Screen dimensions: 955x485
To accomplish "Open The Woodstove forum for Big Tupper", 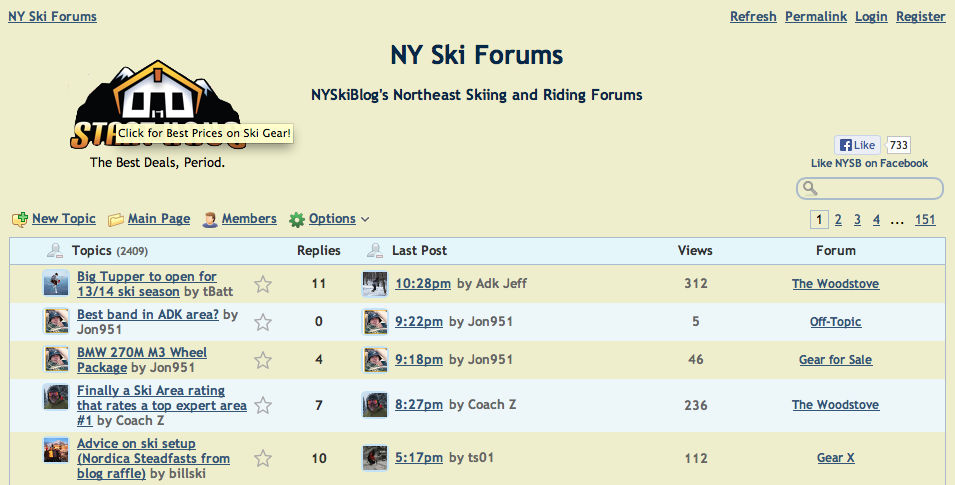I will pos(835,284).
